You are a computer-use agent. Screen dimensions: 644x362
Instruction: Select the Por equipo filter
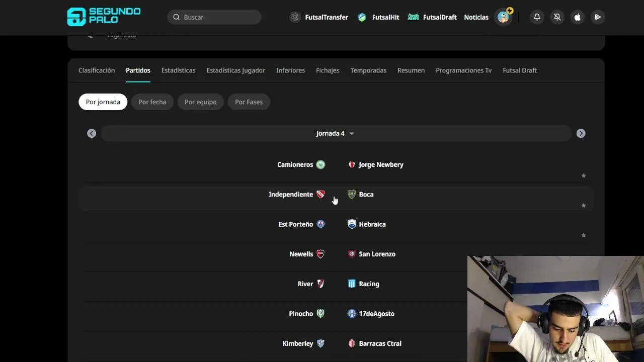pyautogui.click(x=200, y=102)
